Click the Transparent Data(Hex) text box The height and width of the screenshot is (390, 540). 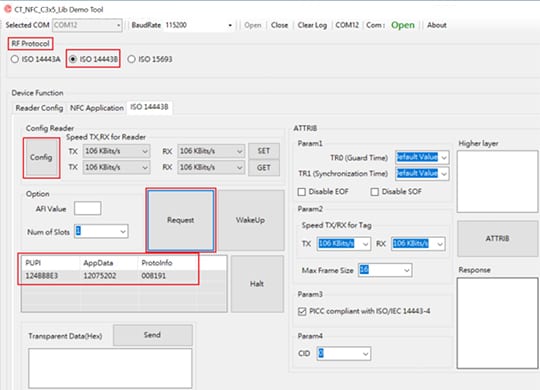pos(110,368)
